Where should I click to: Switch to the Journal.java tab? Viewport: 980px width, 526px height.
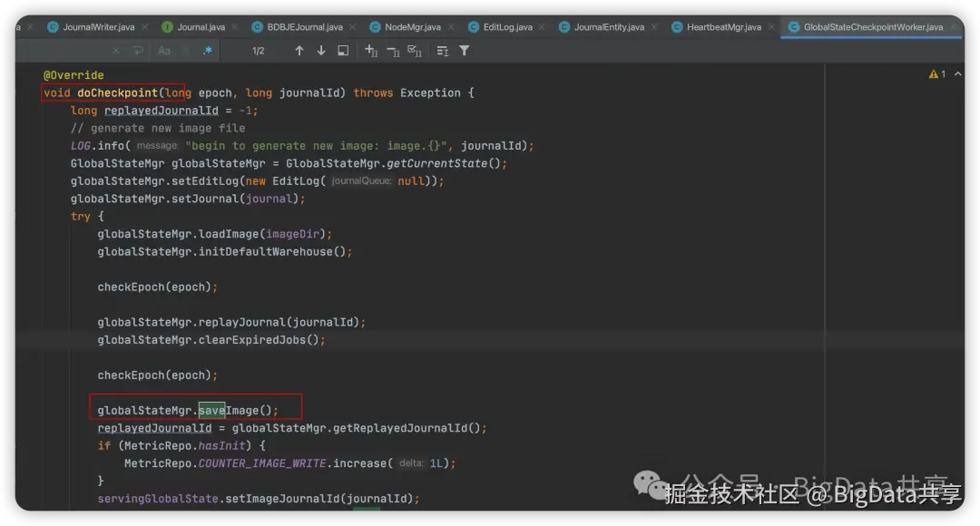(201, 27)
